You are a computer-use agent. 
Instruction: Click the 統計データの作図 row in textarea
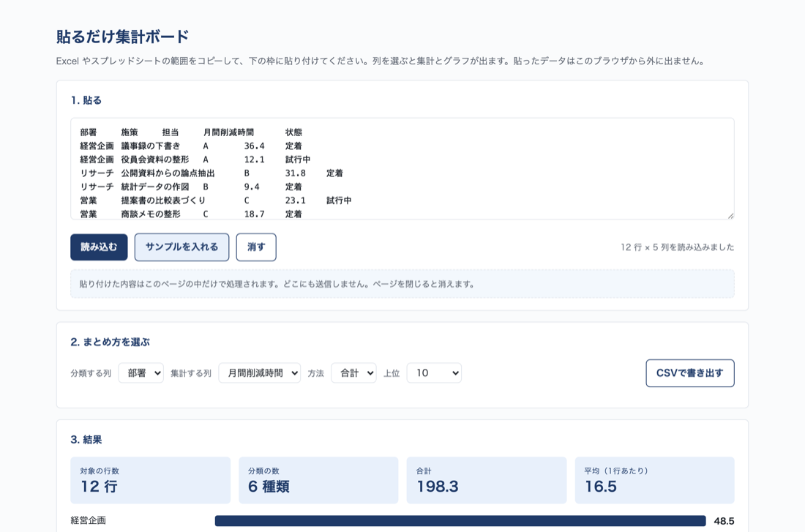191,187
